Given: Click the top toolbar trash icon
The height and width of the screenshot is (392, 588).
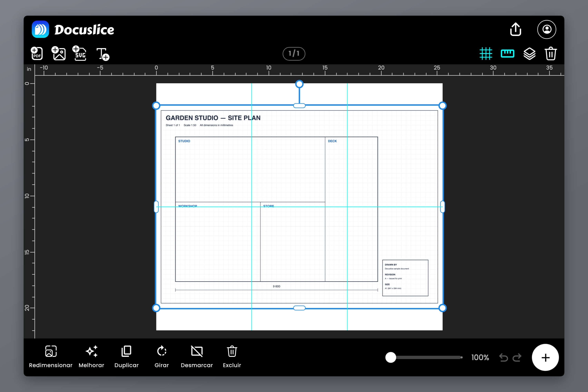Looking at the screenshot, I should tap(551, 54).
